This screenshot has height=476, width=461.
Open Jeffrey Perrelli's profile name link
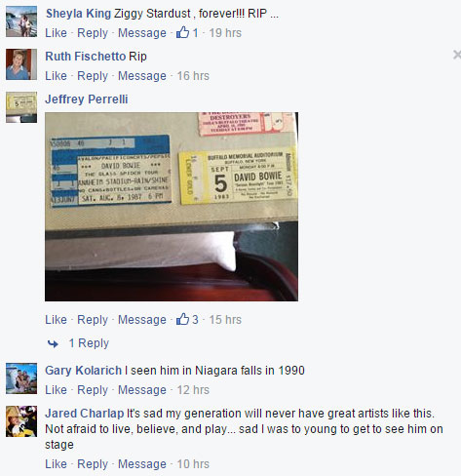click(x=87, y=99)
